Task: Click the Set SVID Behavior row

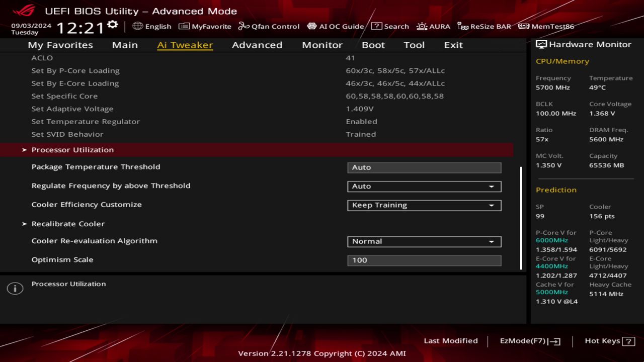Action: (x=257, y=134)
